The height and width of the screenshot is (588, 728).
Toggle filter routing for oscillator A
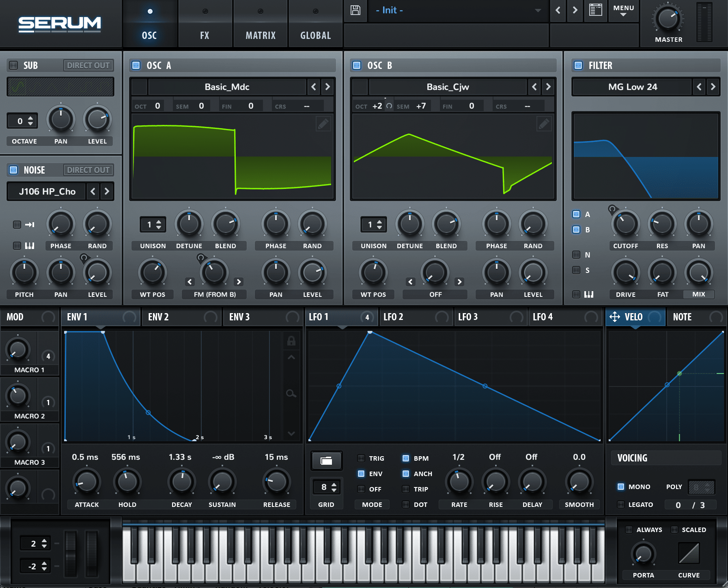576,214
